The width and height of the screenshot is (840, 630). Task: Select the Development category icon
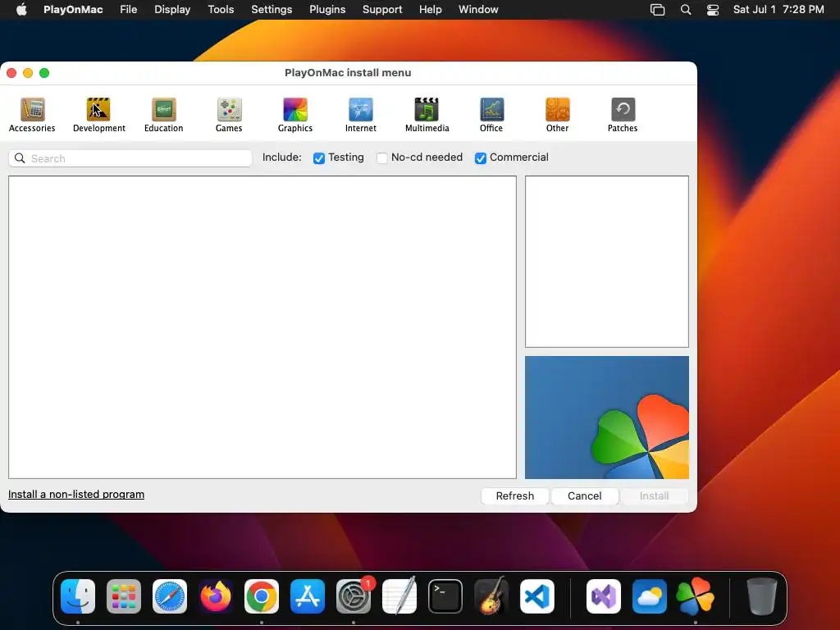pyautogui.click(x=98, y=109)
